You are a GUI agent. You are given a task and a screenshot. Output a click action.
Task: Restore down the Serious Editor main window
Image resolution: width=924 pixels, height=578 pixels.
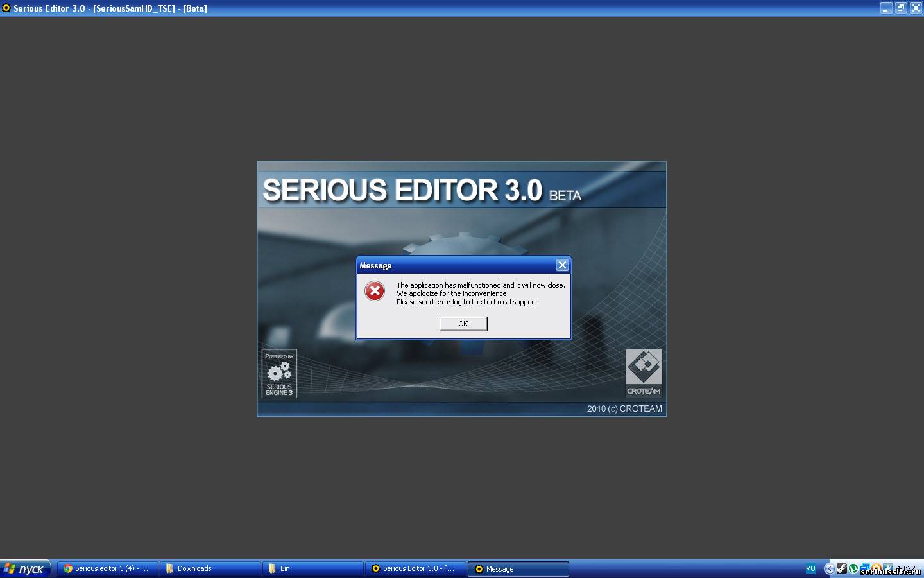click(901, 8)
